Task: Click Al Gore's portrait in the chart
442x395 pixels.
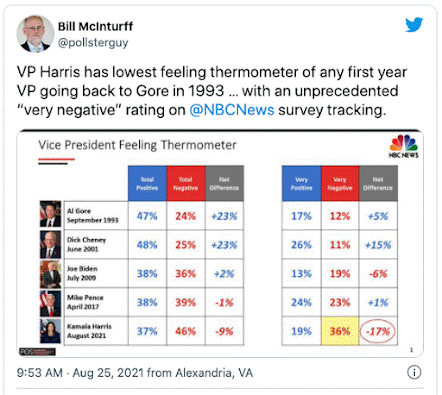Action: click(x=50, y=214)
